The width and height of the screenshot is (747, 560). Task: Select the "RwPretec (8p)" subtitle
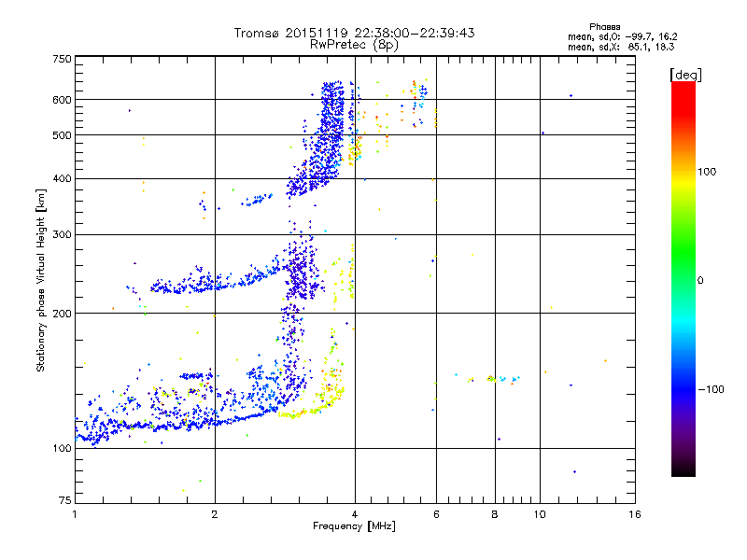coord(354,45)
